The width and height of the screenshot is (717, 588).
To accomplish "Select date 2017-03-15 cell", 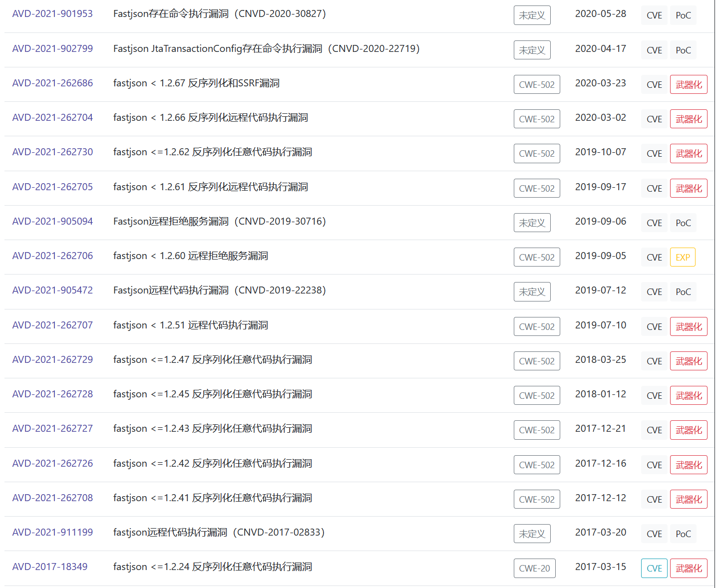I will point(601,567).
